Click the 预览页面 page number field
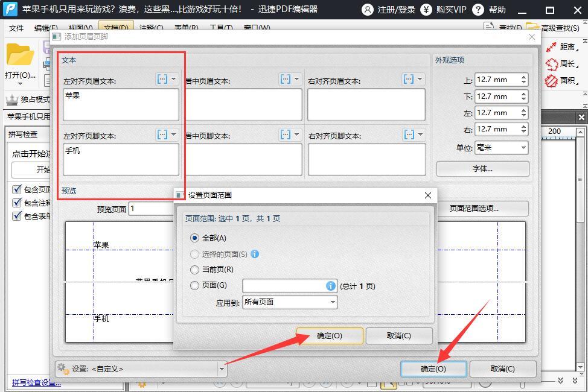Image resolution: width=588 pixels, height=392 pixels. 152,209
